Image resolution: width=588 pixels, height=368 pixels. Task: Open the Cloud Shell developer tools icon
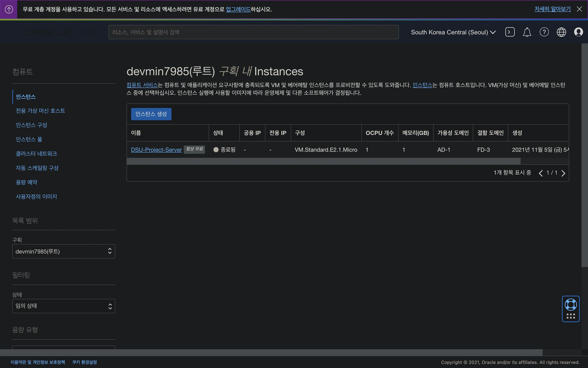[510, 32]
